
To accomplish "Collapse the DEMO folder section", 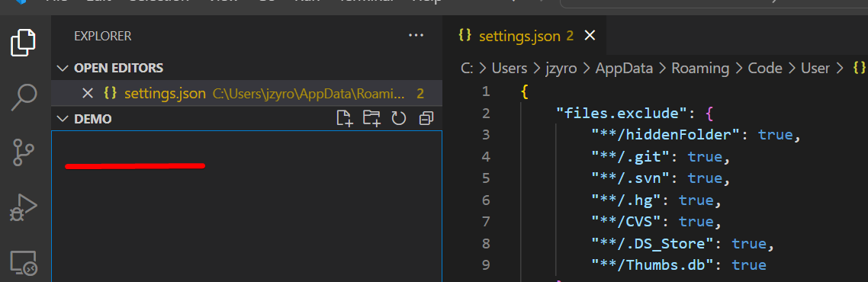I will point(63,119).
